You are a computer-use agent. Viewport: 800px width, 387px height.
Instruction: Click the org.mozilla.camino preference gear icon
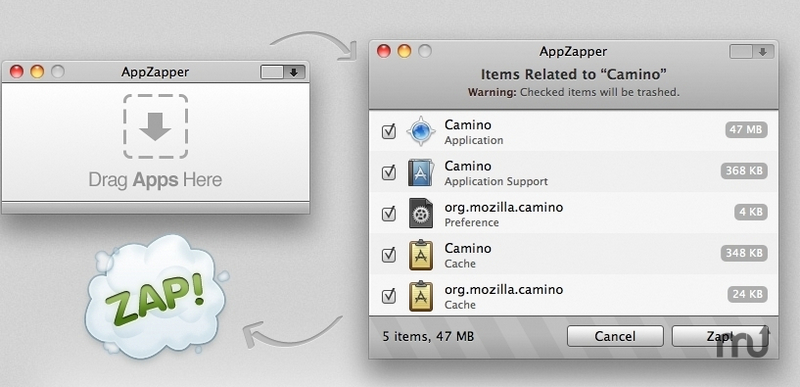421,213
